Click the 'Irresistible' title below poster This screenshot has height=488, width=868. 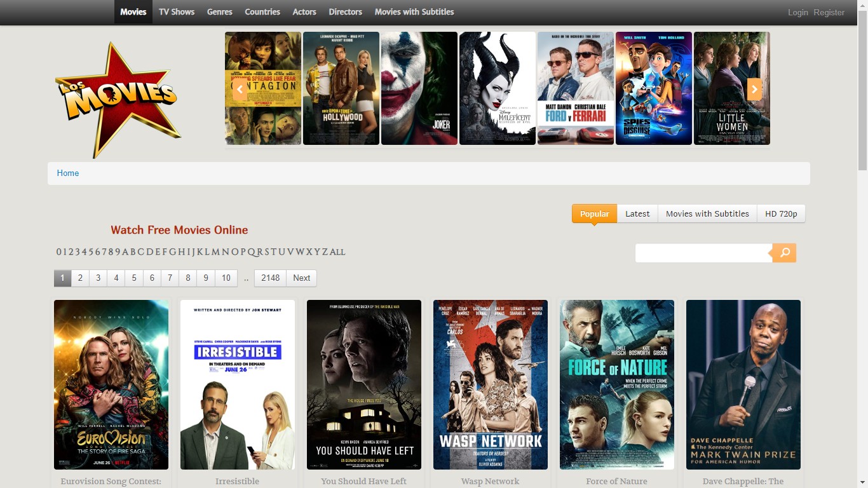237,481
